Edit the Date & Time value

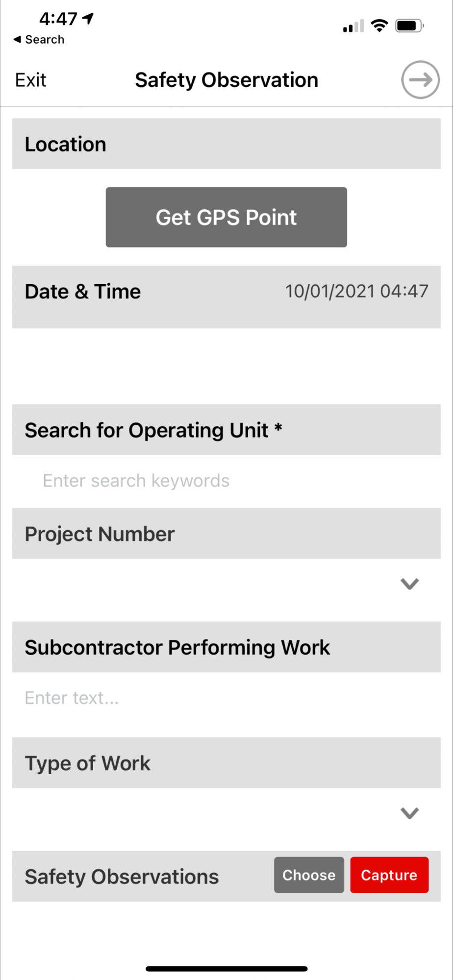coord(356,292)
